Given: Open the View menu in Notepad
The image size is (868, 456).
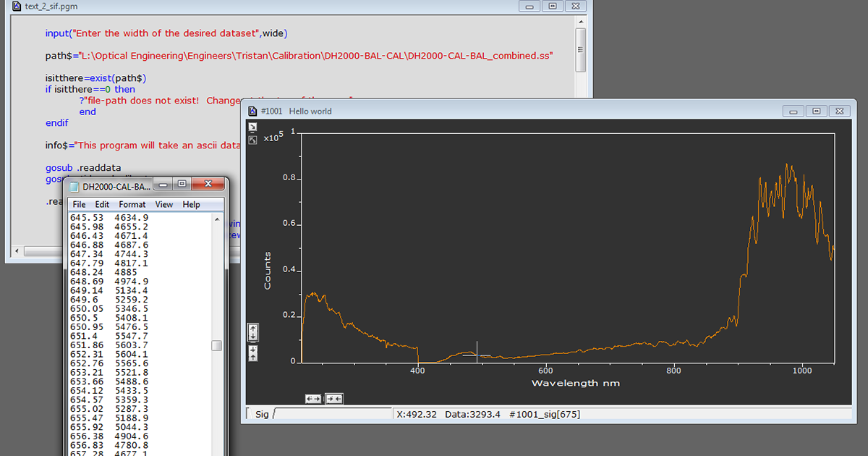Looking at the screenshot, I should tap(163, 204).
